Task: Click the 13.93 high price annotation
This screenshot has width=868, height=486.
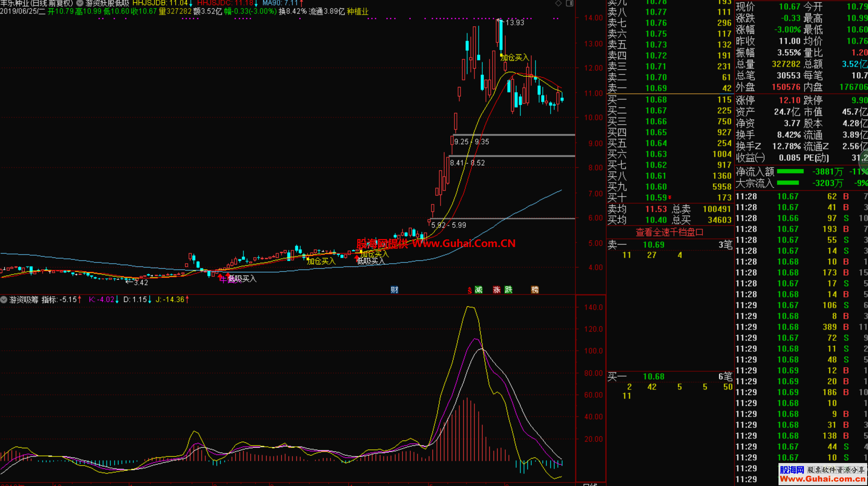Action: click(x=514, y=23)
